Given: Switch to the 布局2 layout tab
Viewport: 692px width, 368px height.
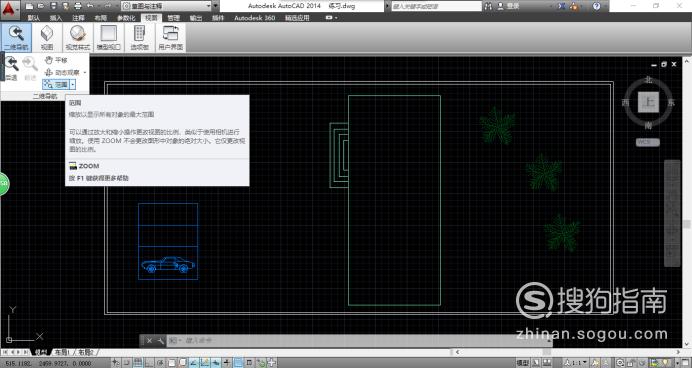Looking at the screenshot, I should [x=86, y=352].
